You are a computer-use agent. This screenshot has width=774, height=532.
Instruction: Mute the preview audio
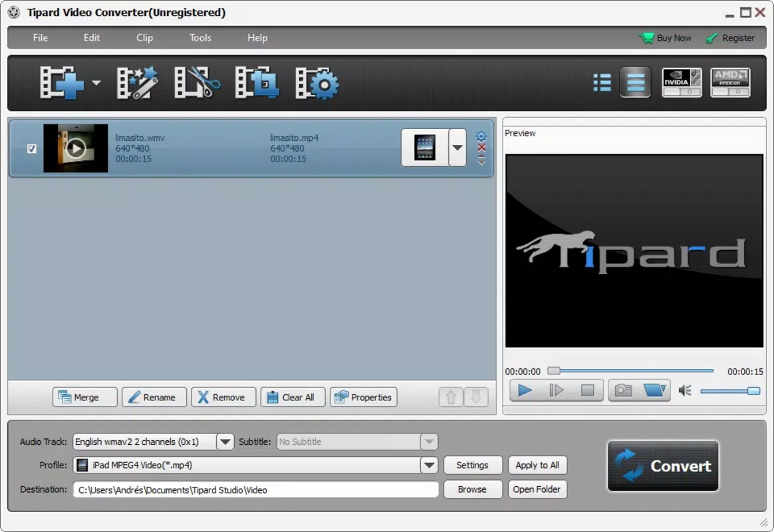685,391
